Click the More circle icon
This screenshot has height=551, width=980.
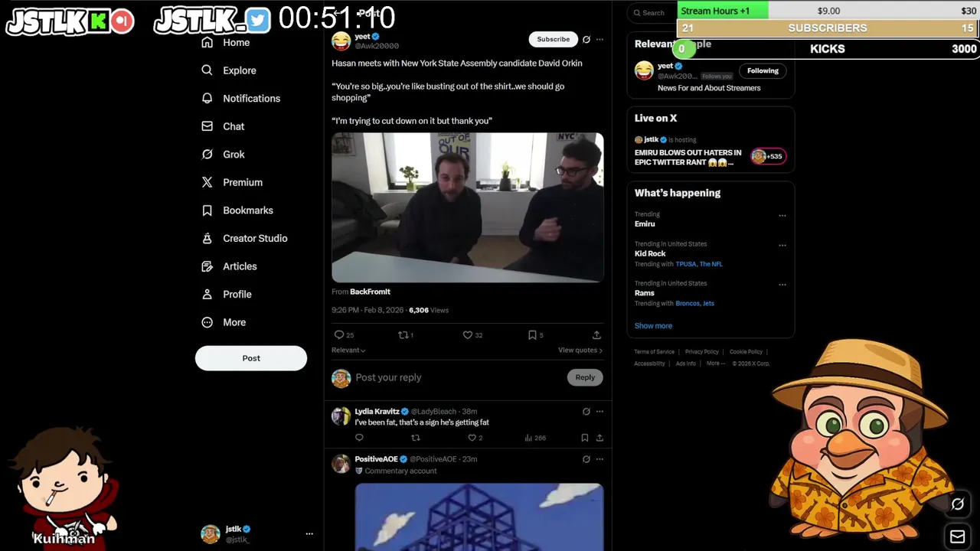[x=207, y=322]
